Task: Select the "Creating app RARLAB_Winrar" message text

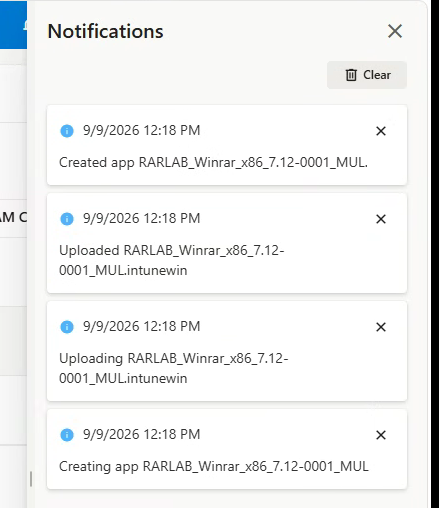Action: pyautogui.click(x=214, y=466)
